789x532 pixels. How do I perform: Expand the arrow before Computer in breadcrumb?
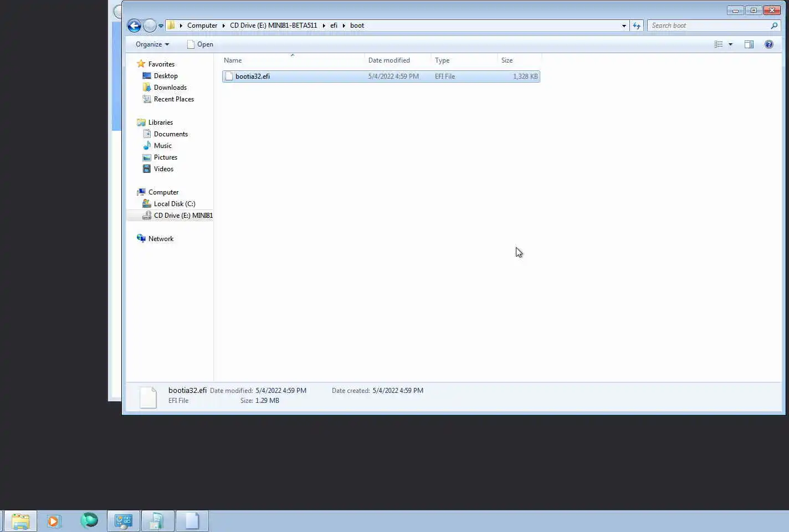[x=181, y=25]
